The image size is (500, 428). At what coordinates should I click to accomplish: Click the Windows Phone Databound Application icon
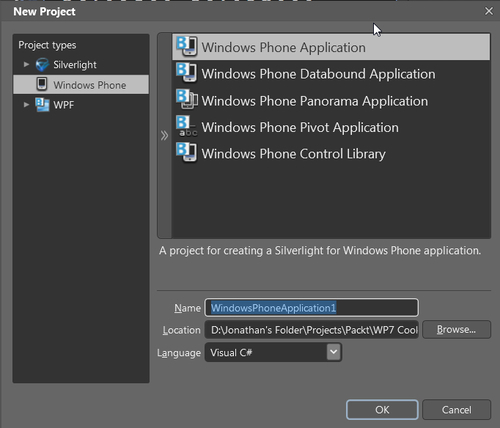[x=187, y=73]
